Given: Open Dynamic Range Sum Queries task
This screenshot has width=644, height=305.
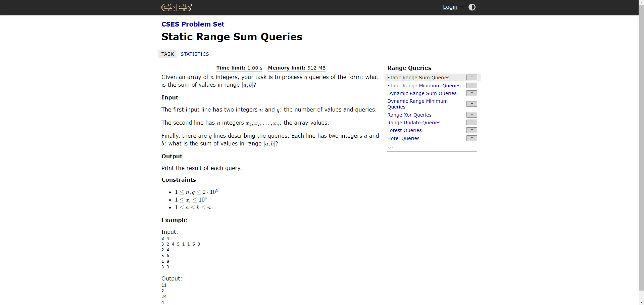Looking at the screenshot, I should point(422,93).
